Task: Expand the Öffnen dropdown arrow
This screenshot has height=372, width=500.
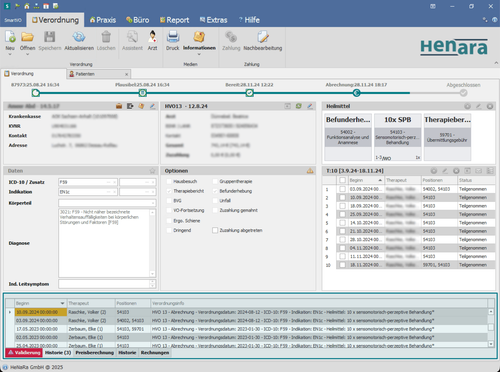Action: [x=27, y=54]
